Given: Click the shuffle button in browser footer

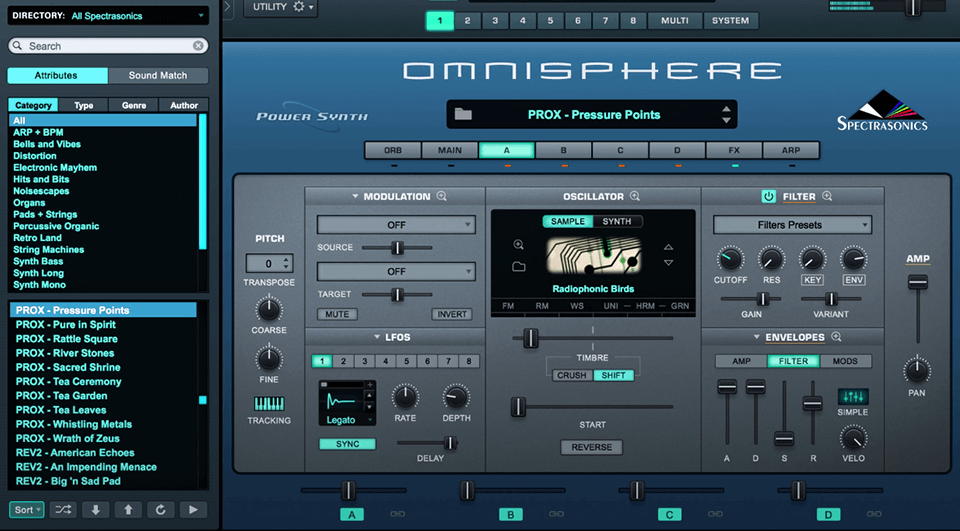Looking at the screenshot, I should tap(63, 510).
